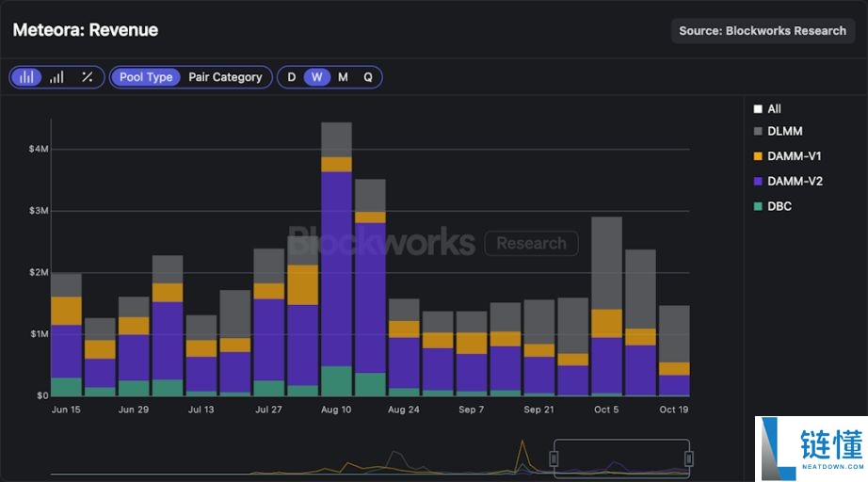Click the $1M axis label
Viewport: 868px width, 482px height.
coord(39,333)
